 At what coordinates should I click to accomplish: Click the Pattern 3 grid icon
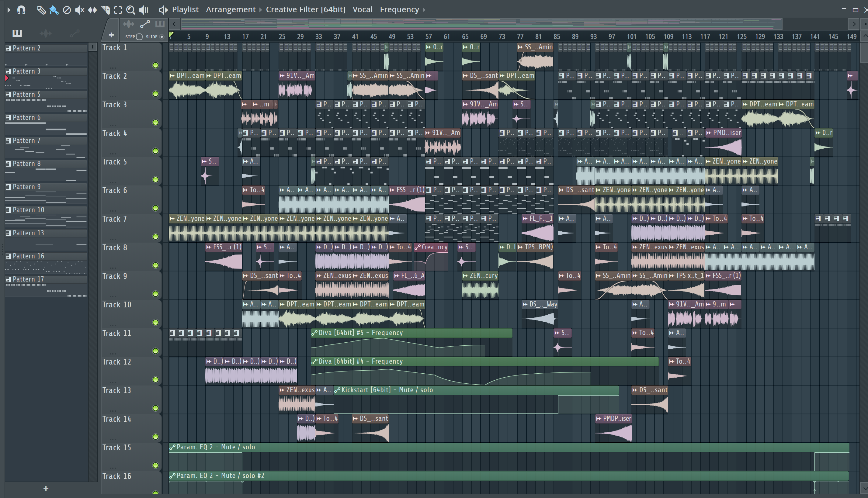pos(9,71)
